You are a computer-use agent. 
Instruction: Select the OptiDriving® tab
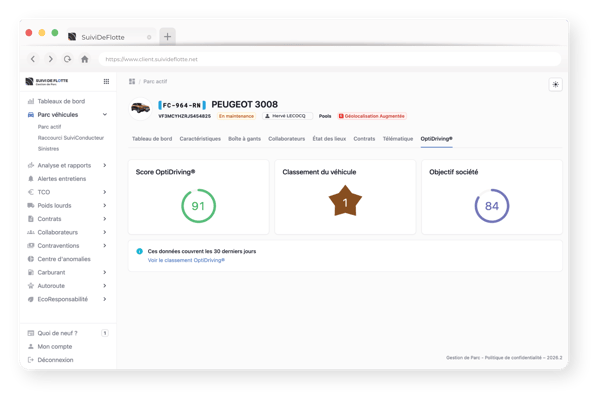436,139
